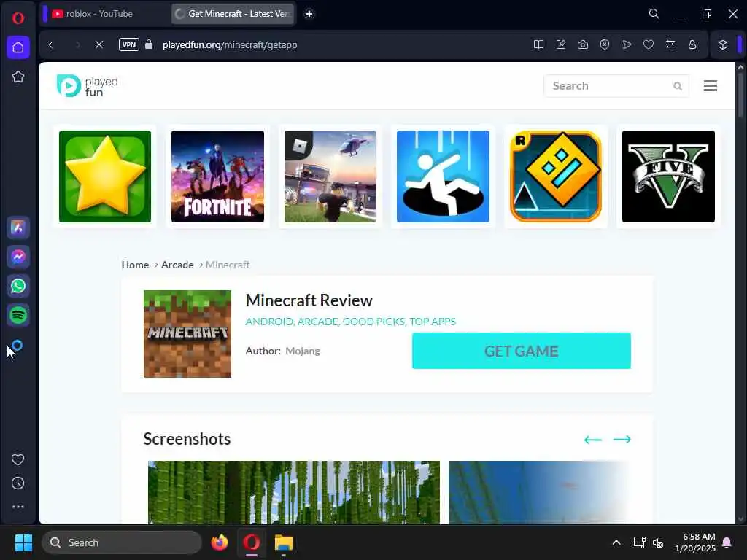Open the yellow star game thumbnail
Viewport: 747px width, 560px height.
pos(105,176)
